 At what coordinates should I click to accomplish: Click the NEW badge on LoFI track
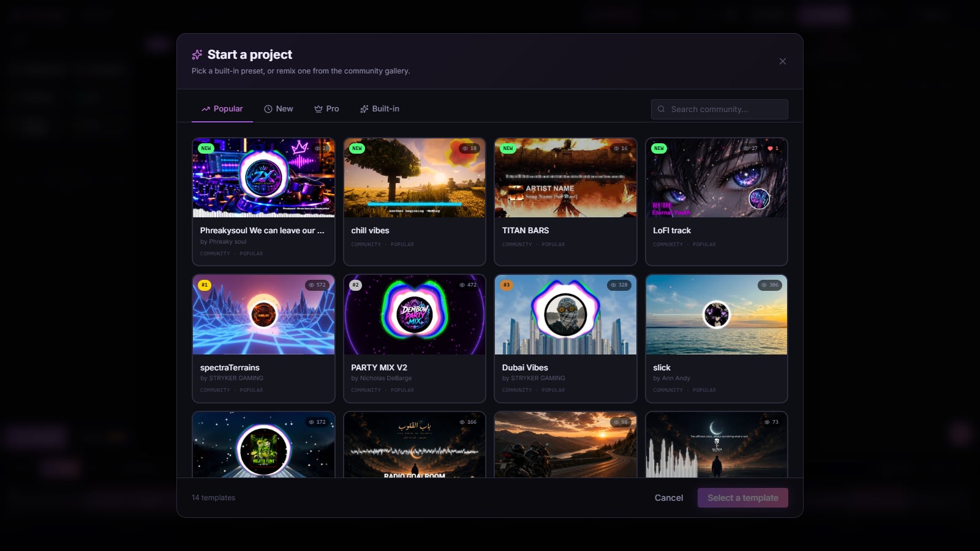coord(659,148)
